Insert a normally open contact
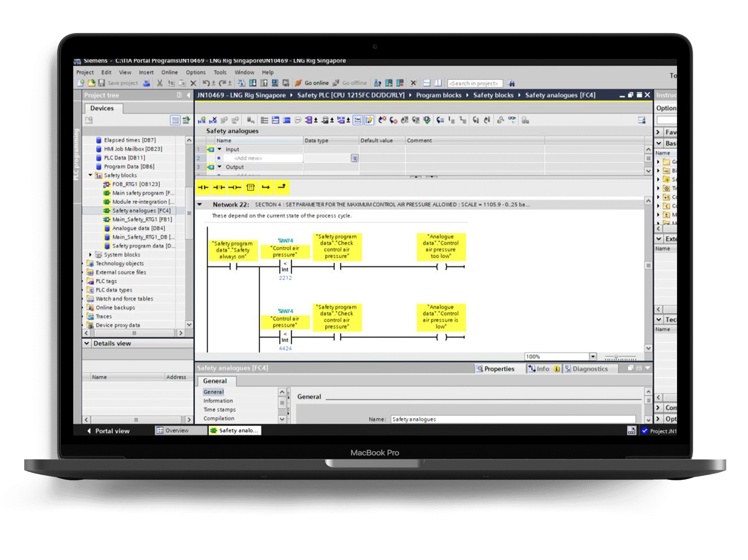Screen dimensions: 748x560 203,187
